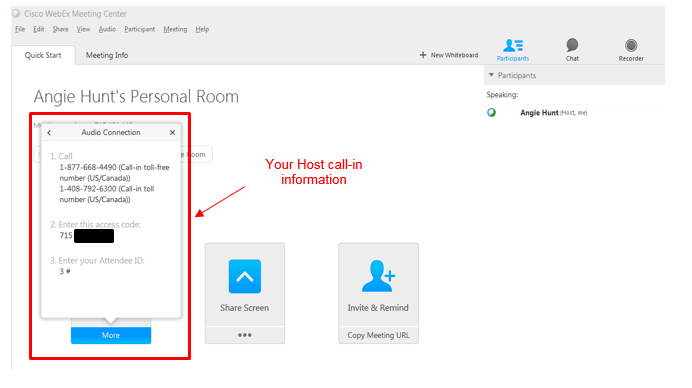The height and width of the screenshot is (388, 692).
Task: Click Angie Hunt's status ball icon
Action: pos(491,113)
